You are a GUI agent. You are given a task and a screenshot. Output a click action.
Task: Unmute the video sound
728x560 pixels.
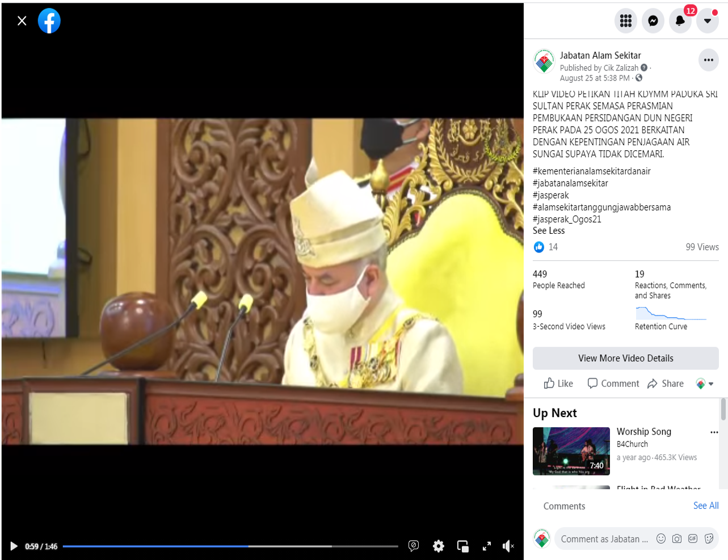click(508, 546)
